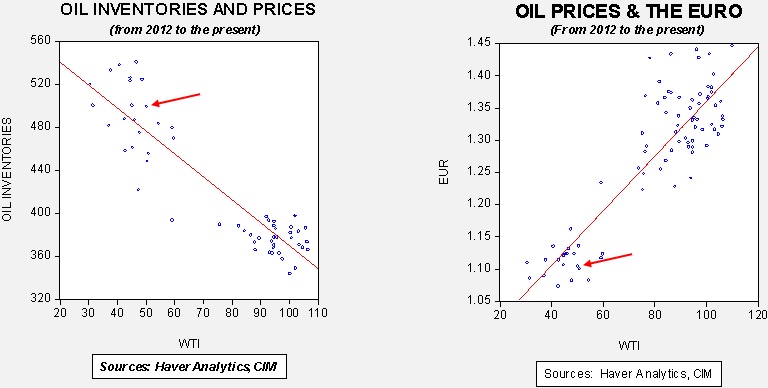This screenshot has height=388, width=768.
Task: Click the 'EUR' vertical axis label
Action: point(443,176)
